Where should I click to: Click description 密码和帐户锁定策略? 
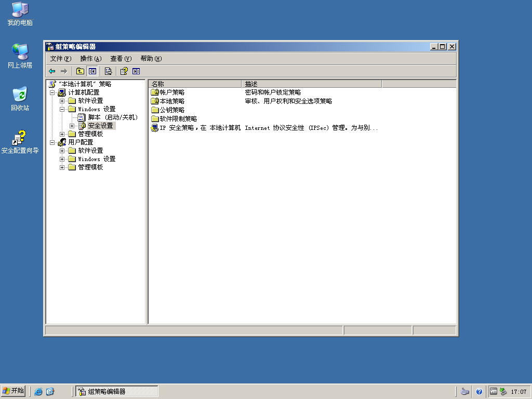coord(273,92)
